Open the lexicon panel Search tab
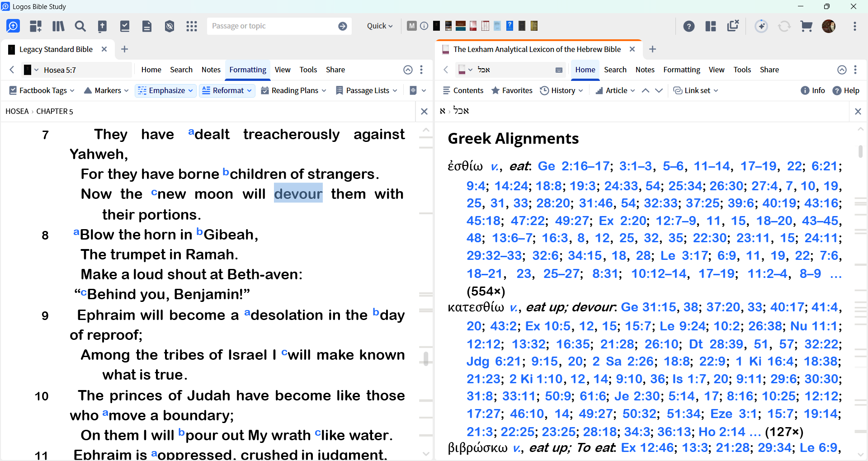 pyautogui.click(x=615, y=70)
